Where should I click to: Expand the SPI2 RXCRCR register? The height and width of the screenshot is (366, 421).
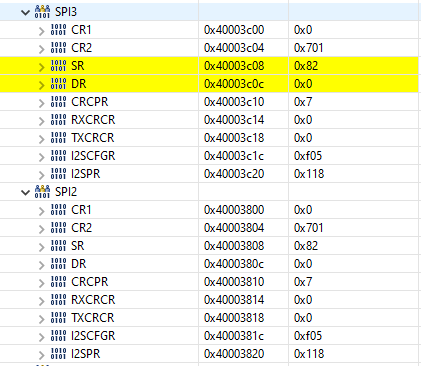pyautogui.click(x=41, y=301)
